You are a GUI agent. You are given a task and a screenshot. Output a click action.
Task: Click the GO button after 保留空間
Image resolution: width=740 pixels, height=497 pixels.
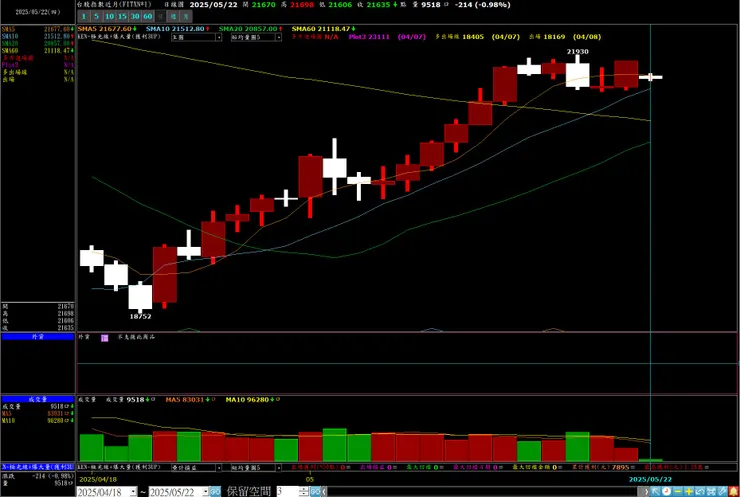(x=315, y=491)
